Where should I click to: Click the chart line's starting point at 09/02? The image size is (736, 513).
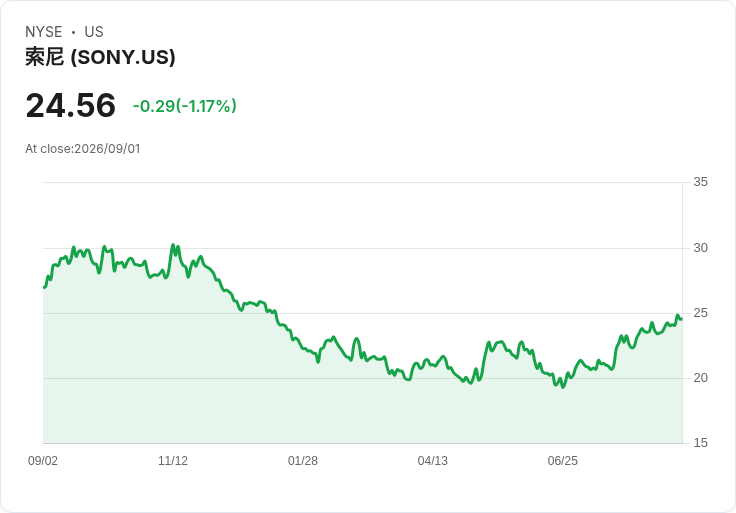tap(44, 287)
